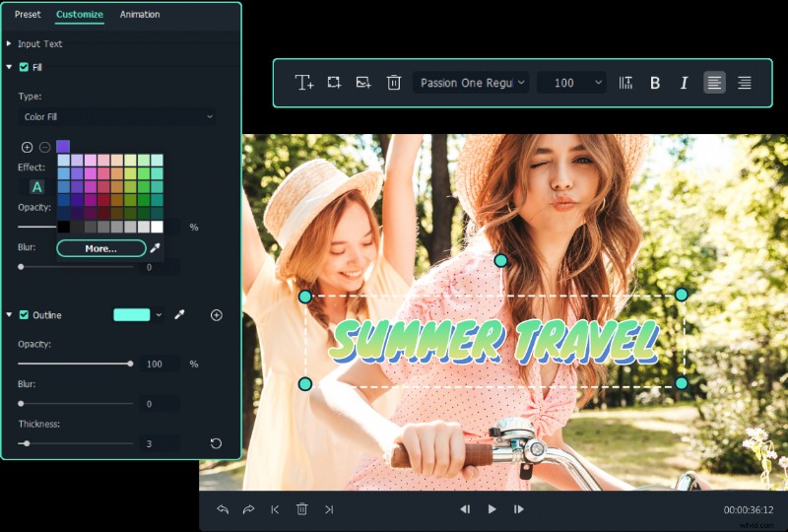Disable the Outline checkbox
788x532 pixels.
pyautogui.click(x=24, y=315)
